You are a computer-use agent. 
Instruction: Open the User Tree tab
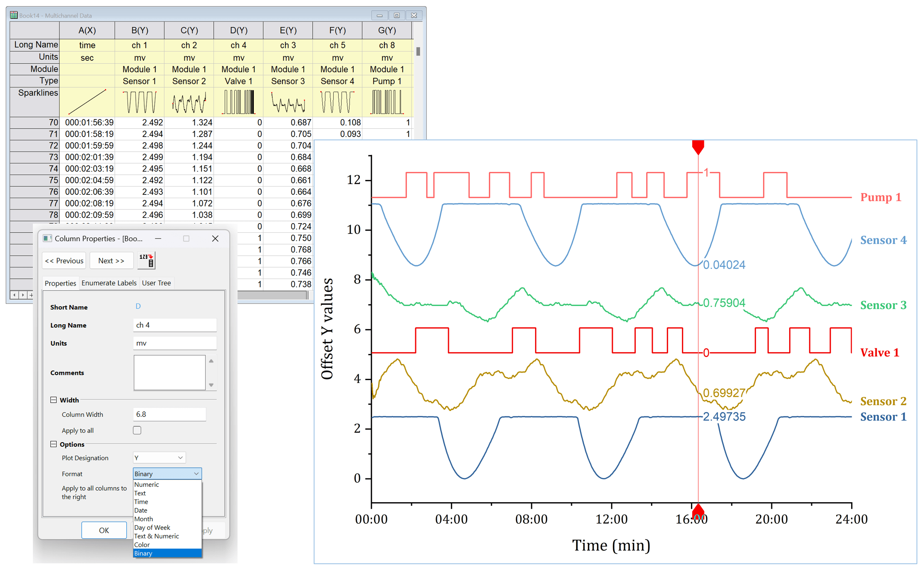point(156,283)
